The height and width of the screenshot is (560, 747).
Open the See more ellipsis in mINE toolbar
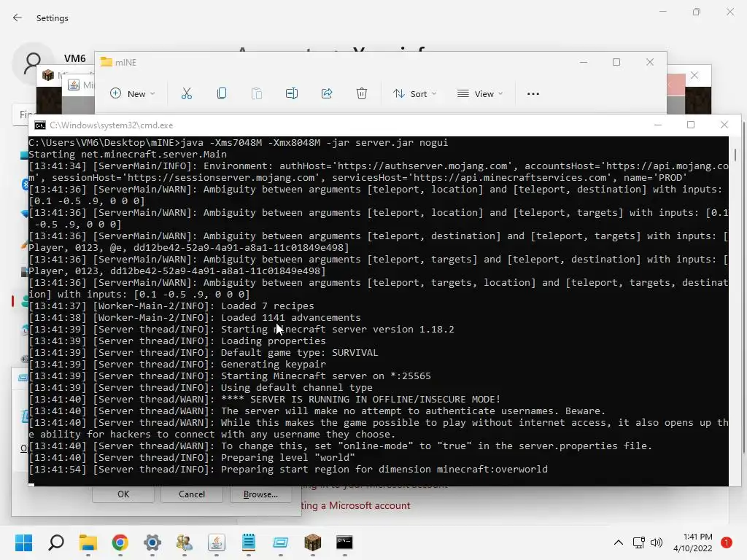(533, 94)
